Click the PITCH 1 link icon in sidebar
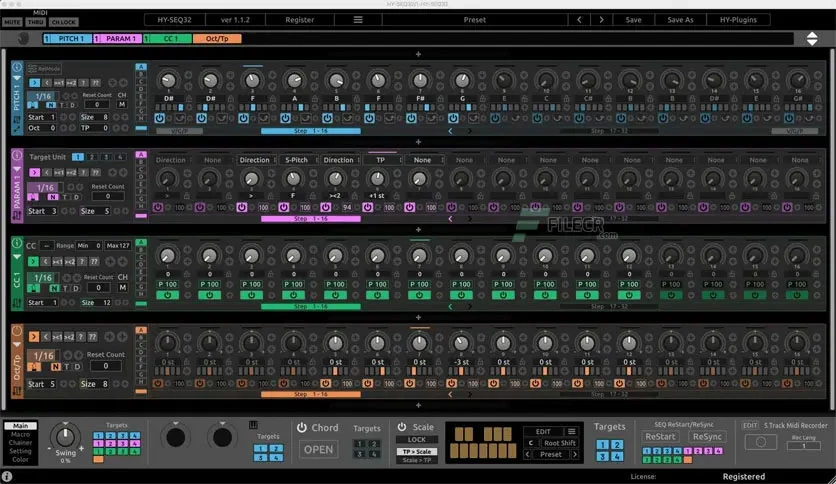836x484 pixels. (x=17, y=128)
